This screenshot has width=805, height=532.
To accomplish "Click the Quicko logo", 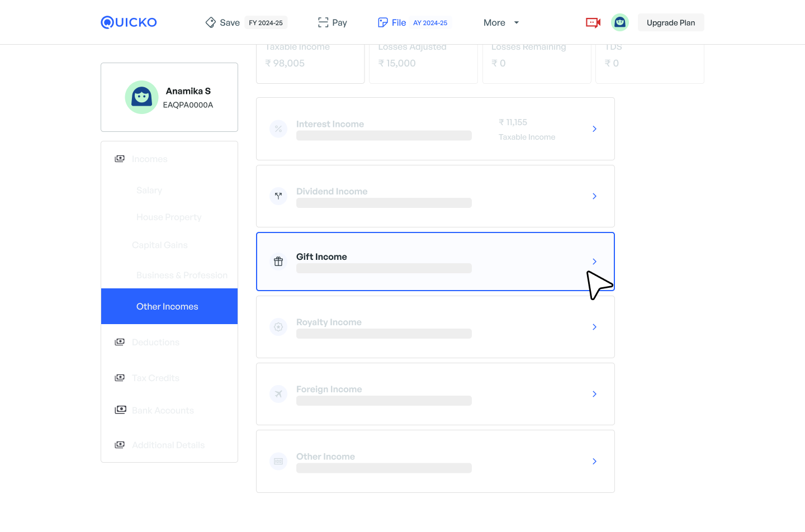I will [129, 22].
